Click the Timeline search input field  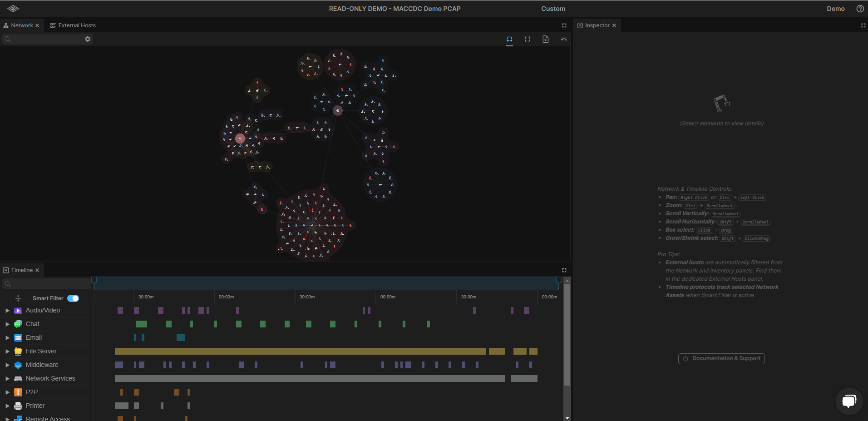pyautogui.click(x=50, y=284)
